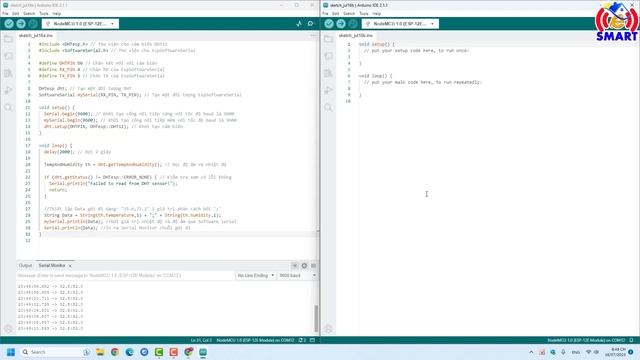Screen dimensions: 640x360
Task: Click Ln, Col cursor position in left status bar
Action: (201, 340)
